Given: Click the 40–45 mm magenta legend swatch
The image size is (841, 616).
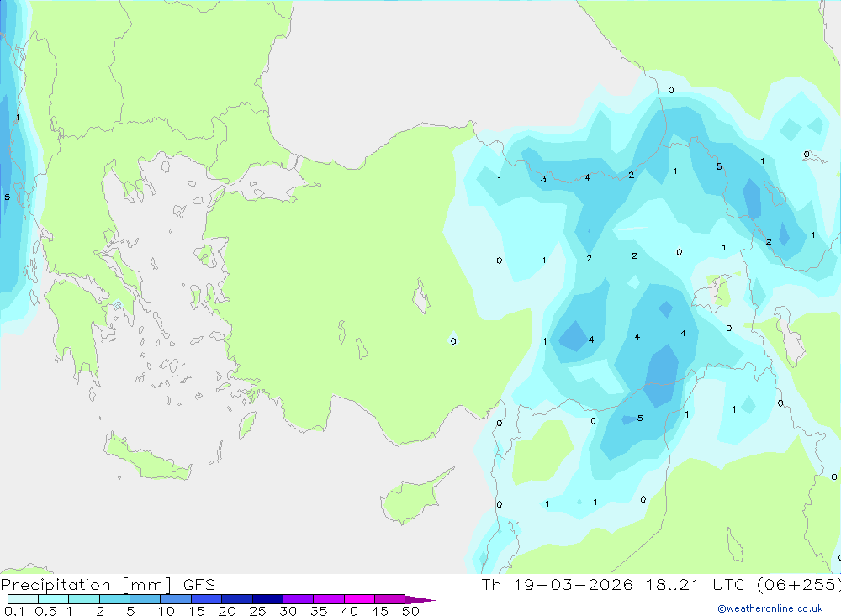Looking at the screenshot, I should (359, 599).
